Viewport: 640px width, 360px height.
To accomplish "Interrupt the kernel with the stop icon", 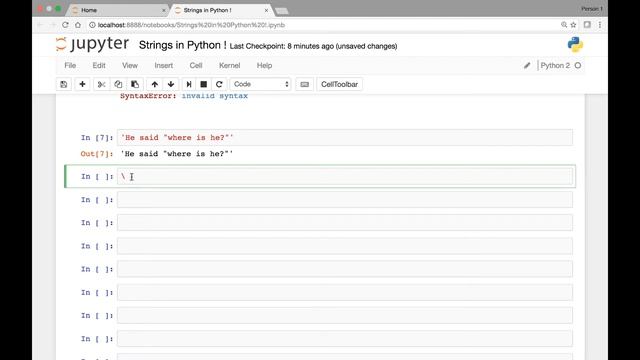I will click(204, 84).
